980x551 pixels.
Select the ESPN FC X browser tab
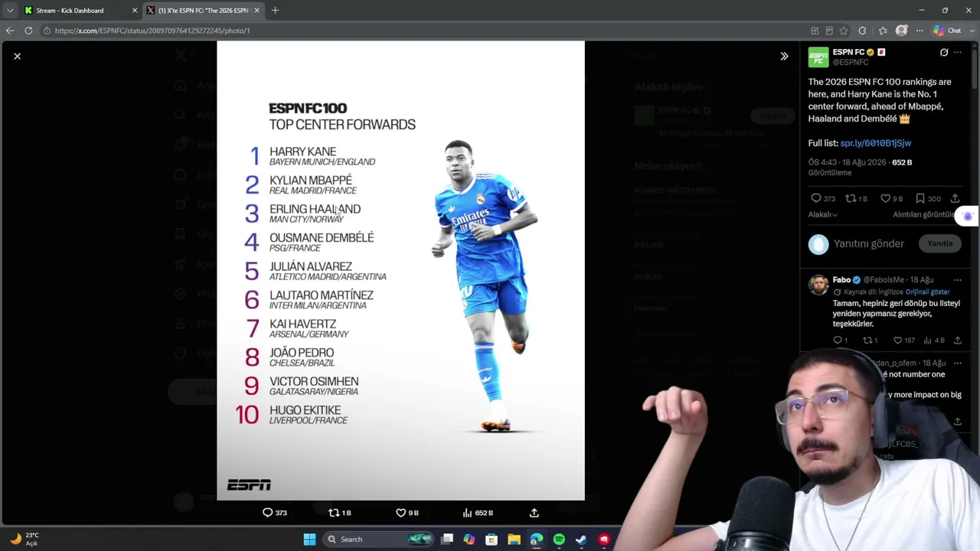tap(204, 11)
